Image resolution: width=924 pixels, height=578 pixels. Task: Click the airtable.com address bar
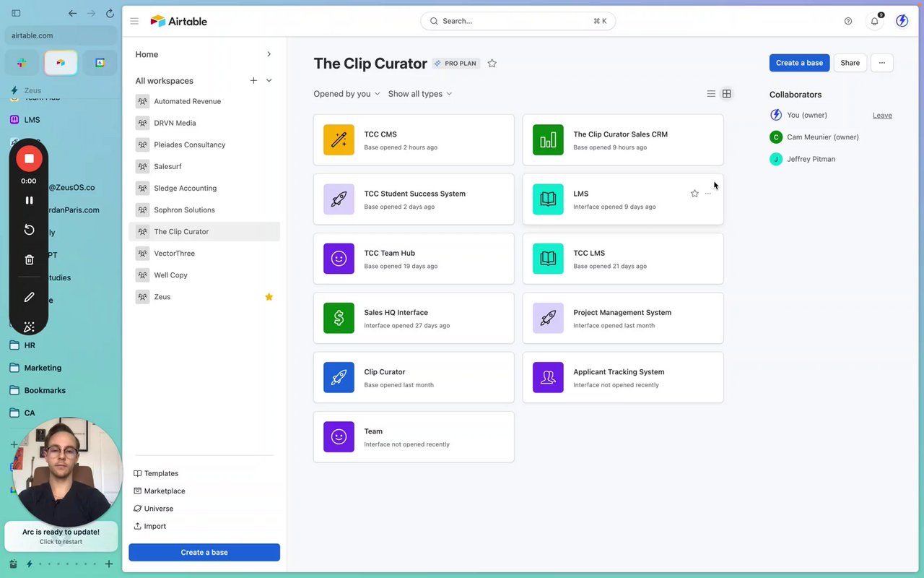tap(61, 35)
